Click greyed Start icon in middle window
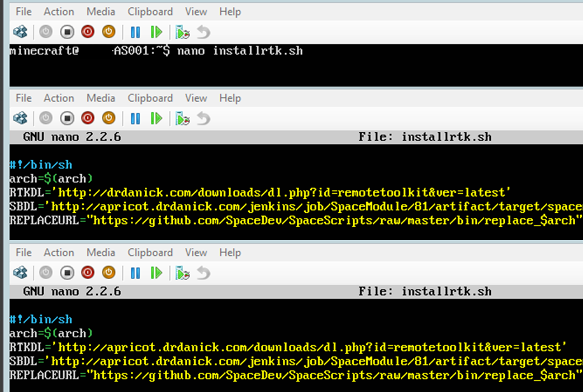 coord(46,118)
